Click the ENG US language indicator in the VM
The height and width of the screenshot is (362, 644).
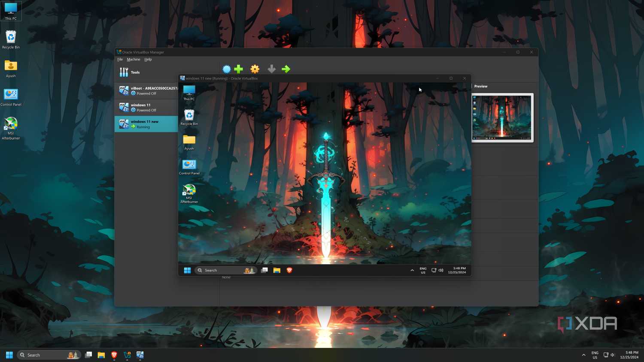(423, 270)
